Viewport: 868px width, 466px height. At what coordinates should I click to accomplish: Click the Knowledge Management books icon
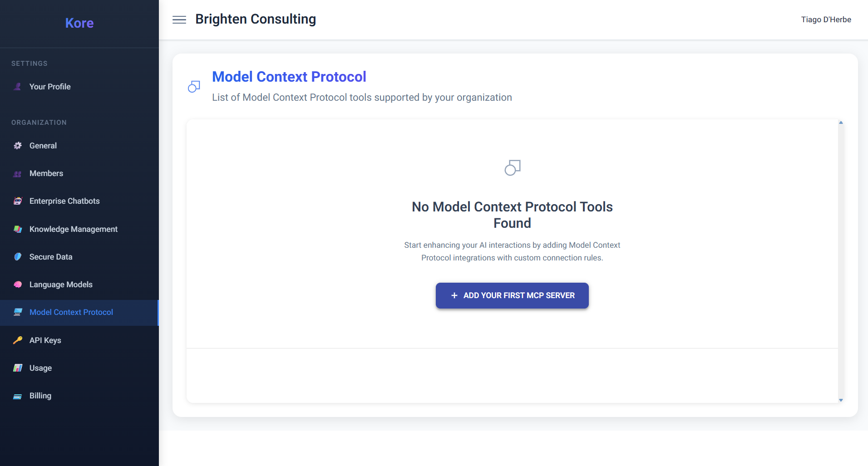click(18, 229)
